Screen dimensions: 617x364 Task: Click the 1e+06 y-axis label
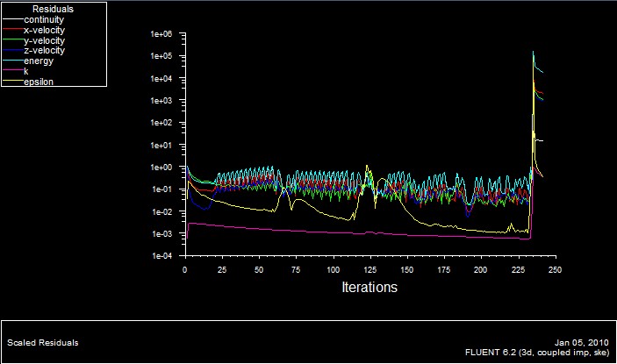tap(164, 34)
